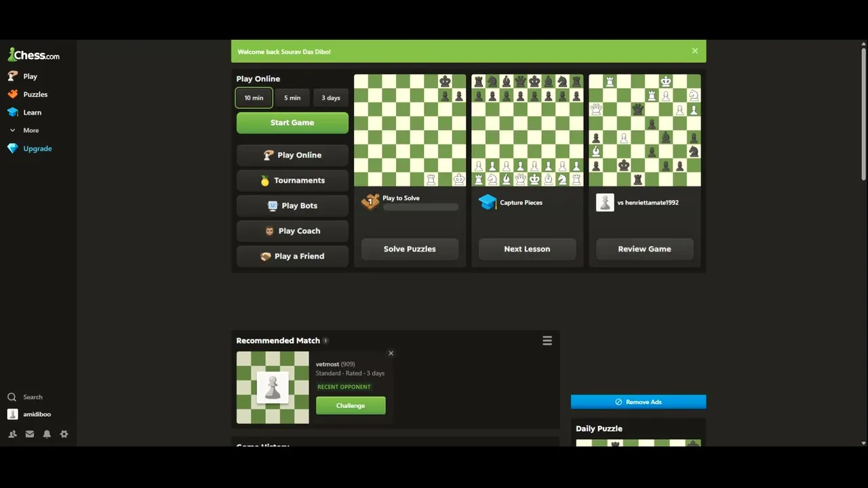Click the Recommended Match info icon
This screenshot has height=488, width=868.
325,341
